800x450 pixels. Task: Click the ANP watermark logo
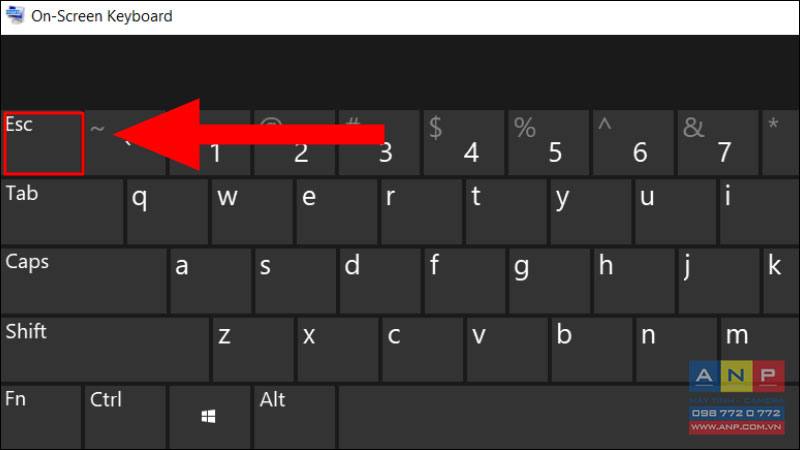pyautogui.click(x=737, y=397)
